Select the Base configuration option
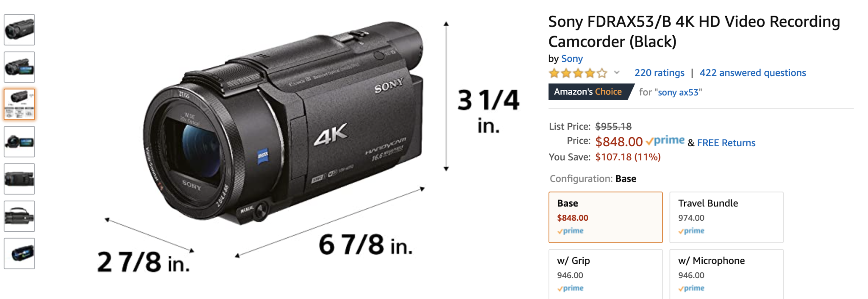 (x=605, y=217)
